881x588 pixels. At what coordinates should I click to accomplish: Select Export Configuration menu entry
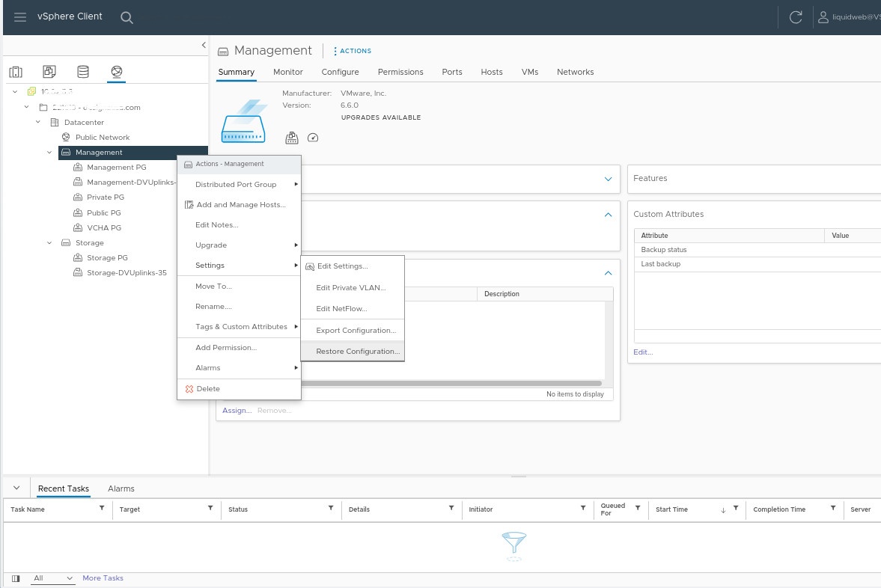[x=356, y=331]
